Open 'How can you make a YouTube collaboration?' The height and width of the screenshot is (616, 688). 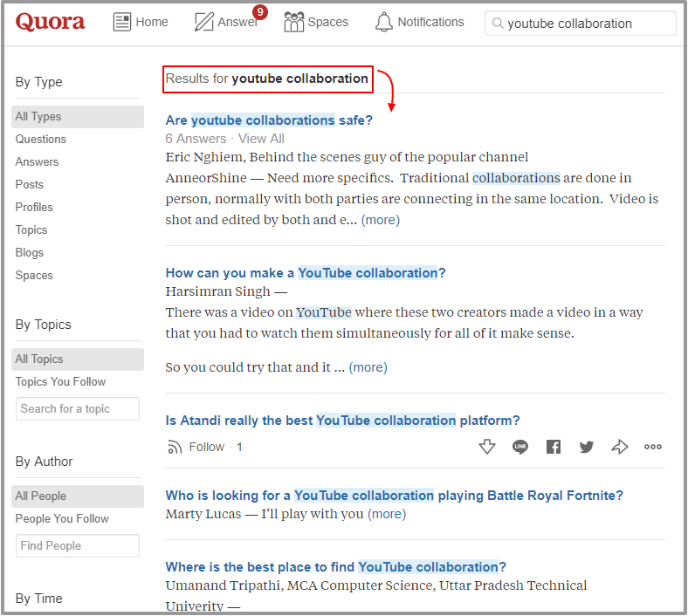pos(306,273)
